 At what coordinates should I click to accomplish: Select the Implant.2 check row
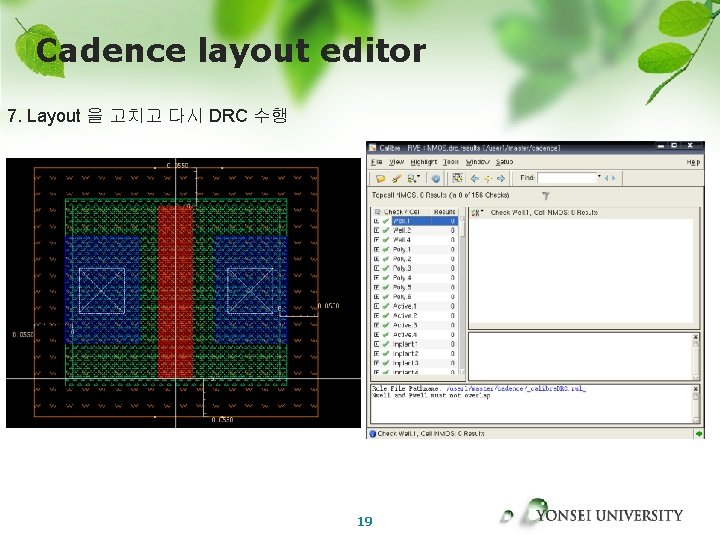click(x=415, y=354)
